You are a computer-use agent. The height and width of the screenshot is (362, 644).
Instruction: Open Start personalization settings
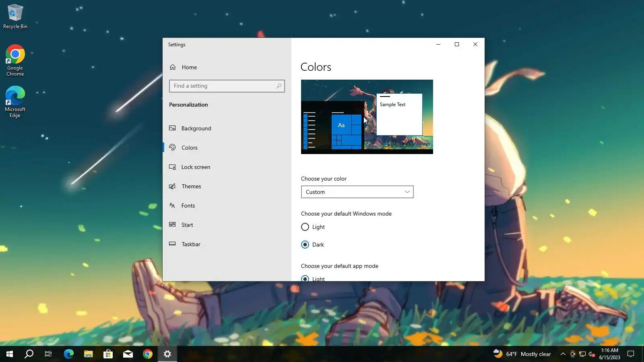tap(227, 225)
